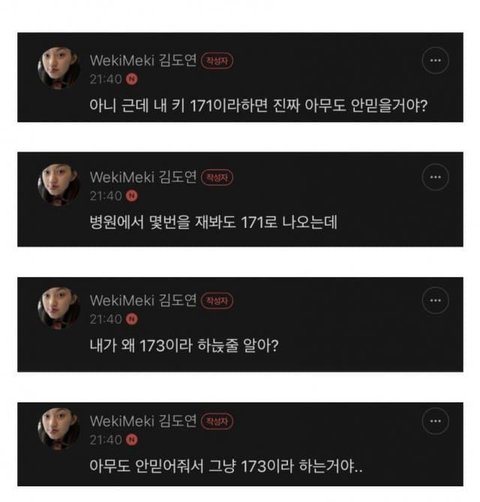Click WekiMeki 김도연 username in last comment
This screenshot has width=480, height=502.
[x=143, y=421]
